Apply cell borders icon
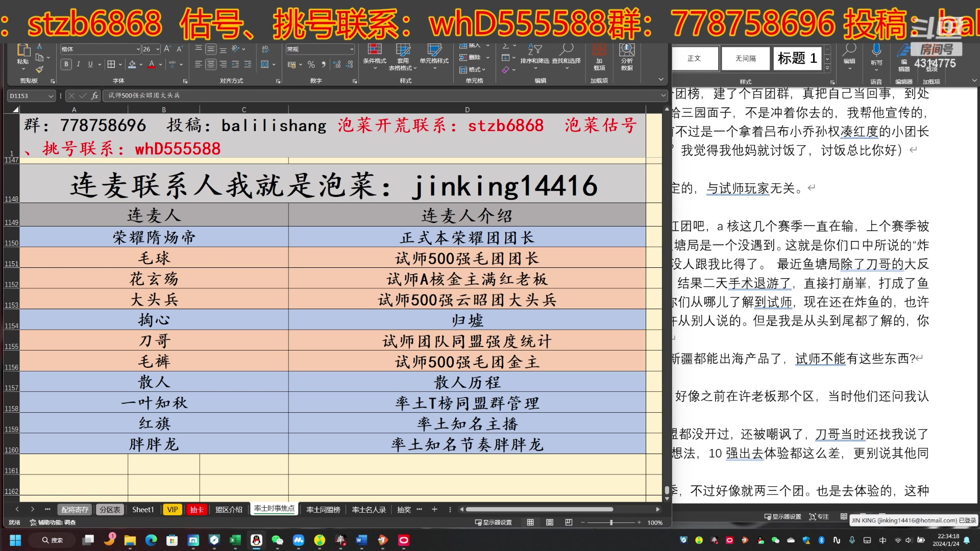 click(x=111, y=64)
